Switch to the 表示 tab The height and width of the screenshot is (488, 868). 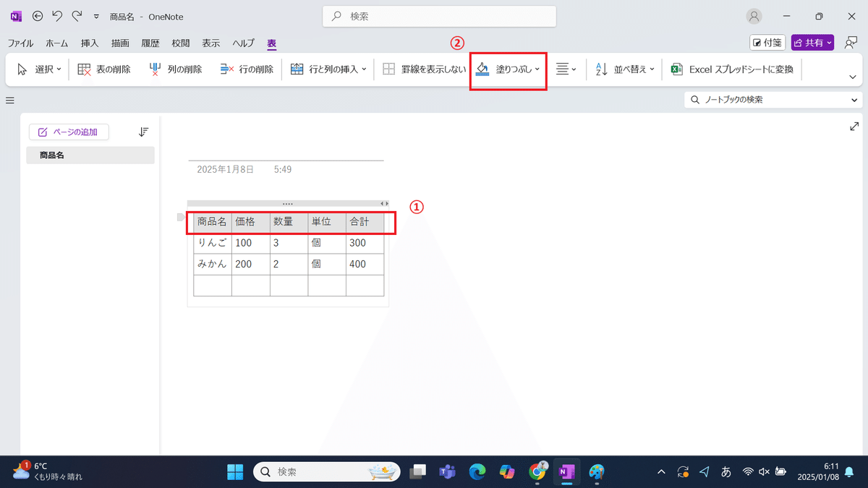(211, 43)
